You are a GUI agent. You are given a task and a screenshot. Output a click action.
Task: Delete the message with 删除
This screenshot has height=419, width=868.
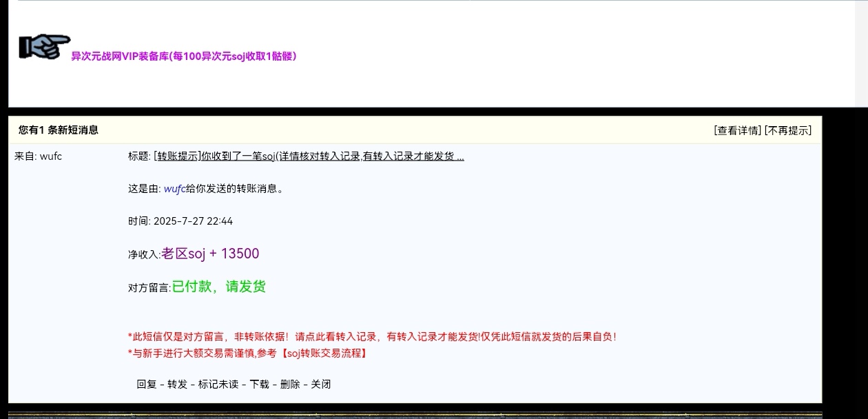pyautogui.click(x=290, y=385)
